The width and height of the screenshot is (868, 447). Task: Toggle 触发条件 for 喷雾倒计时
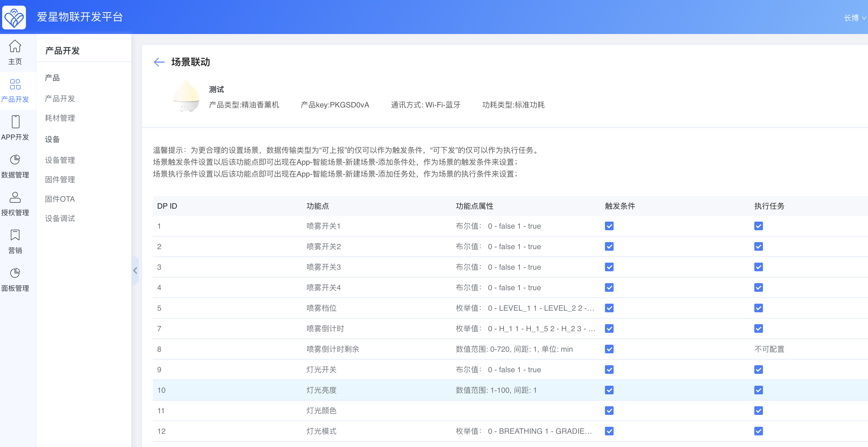click(609, 329)
